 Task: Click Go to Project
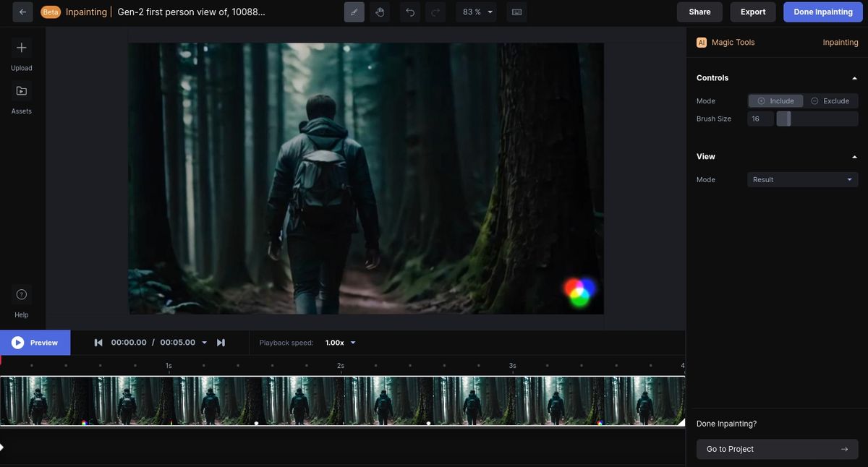point(777,448)
